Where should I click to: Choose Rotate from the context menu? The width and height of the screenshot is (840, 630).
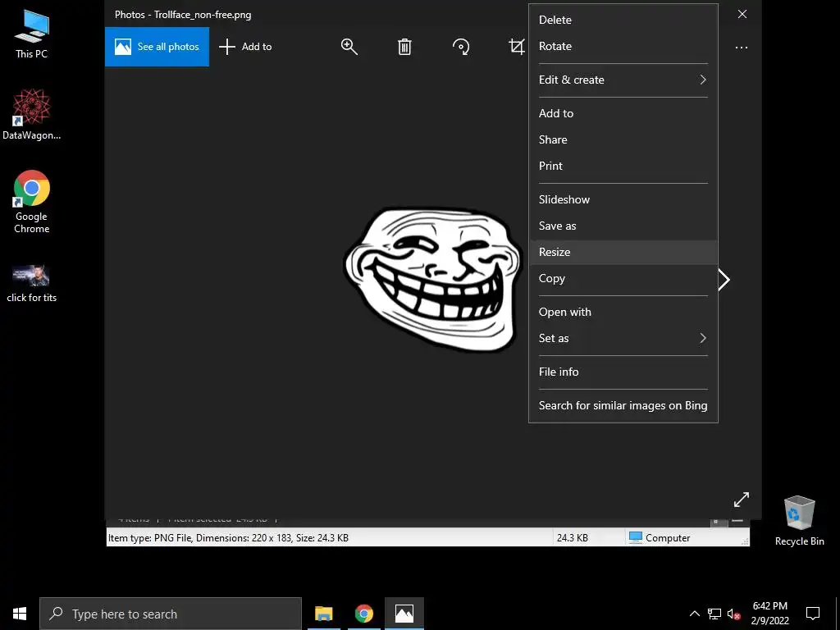[623, 46]
